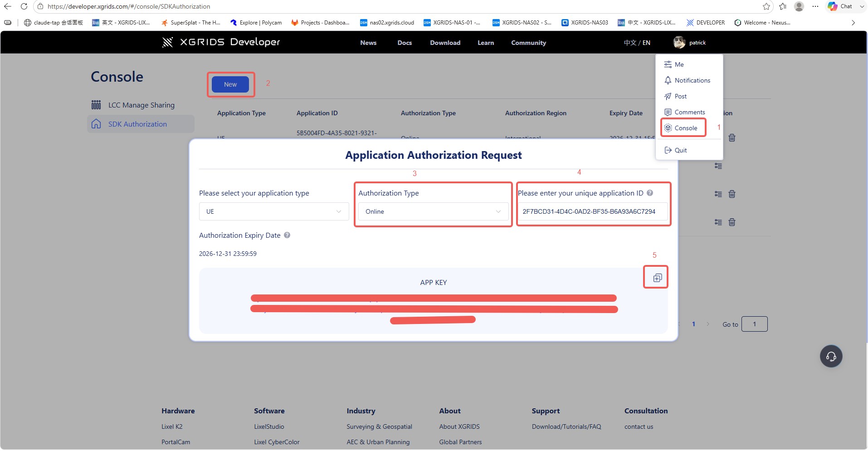This screenshot has height=451, width=868.
Task: Click the unique application ID input field
Action: [x=593, y=211]
